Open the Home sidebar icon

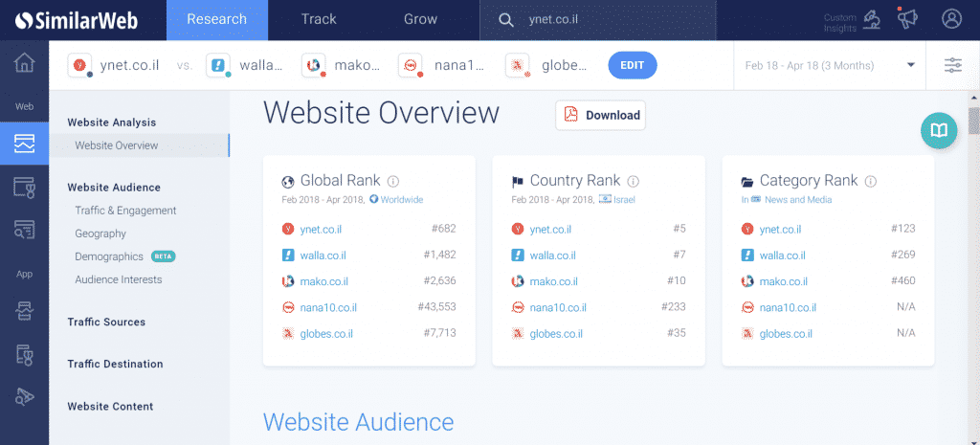[24, 63]
